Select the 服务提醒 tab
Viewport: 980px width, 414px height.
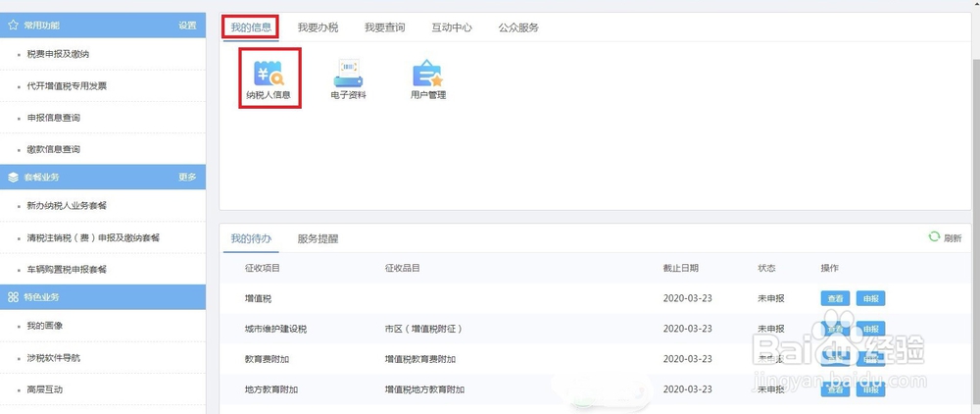coord(318,239)
